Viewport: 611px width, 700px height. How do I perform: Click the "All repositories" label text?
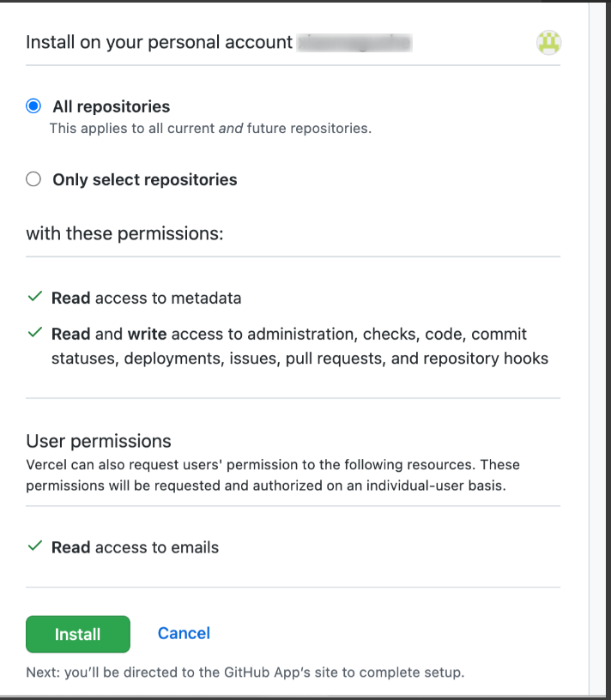pos(112,106)
